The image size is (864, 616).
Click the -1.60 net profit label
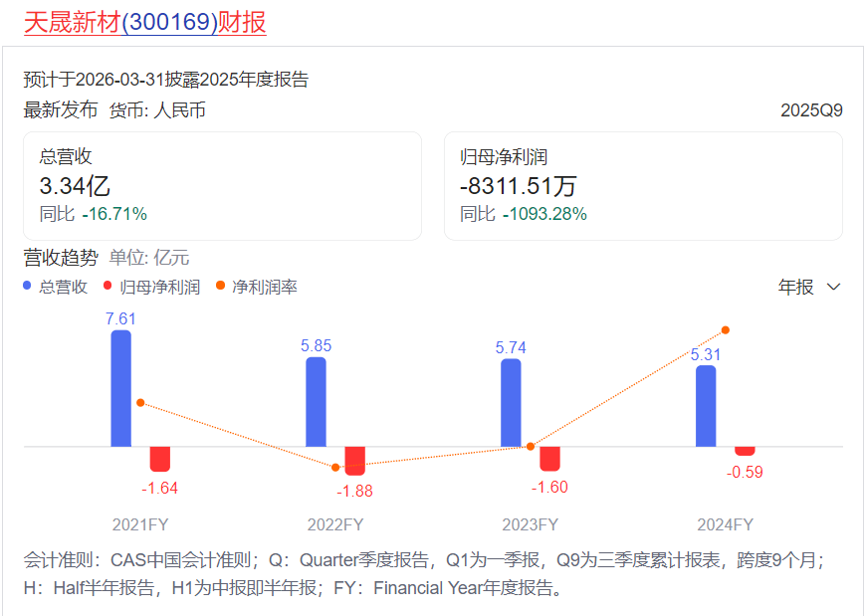pyautogui.click(x=549, y=487)
